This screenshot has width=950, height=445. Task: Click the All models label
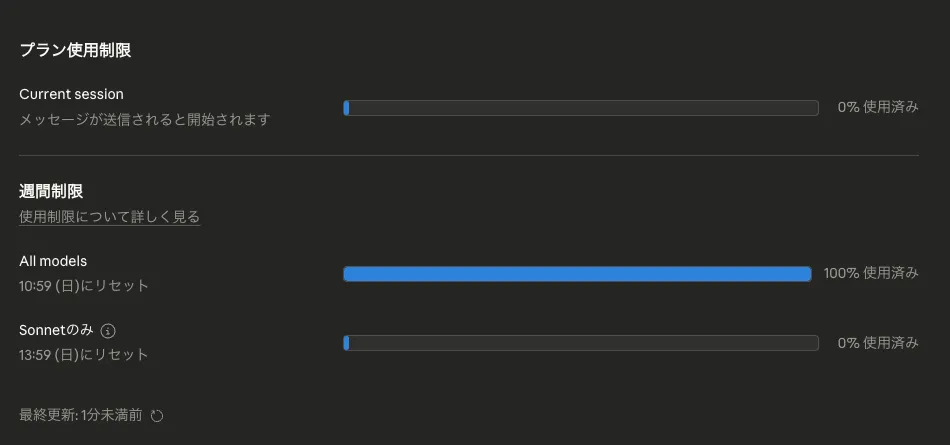(53, 261)
